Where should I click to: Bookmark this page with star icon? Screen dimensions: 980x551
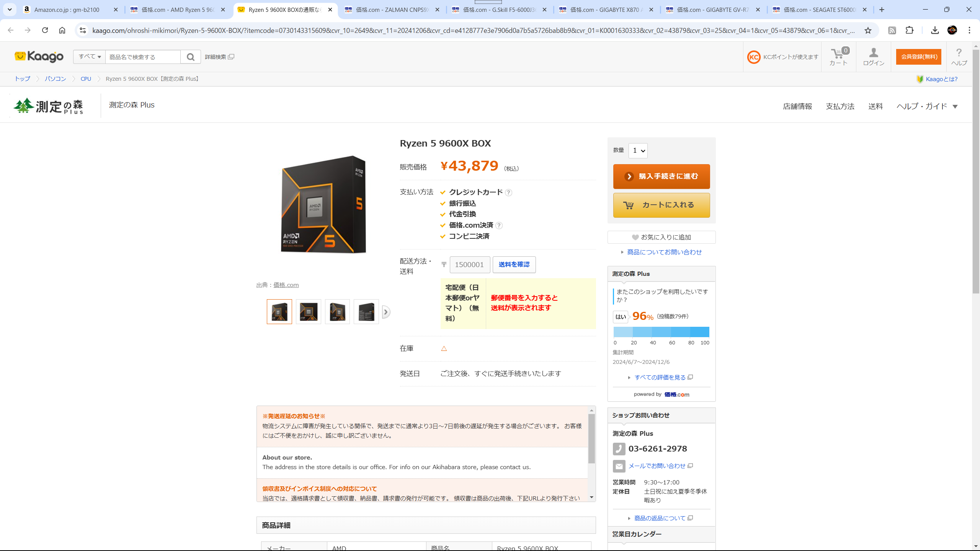coord(868,30)
